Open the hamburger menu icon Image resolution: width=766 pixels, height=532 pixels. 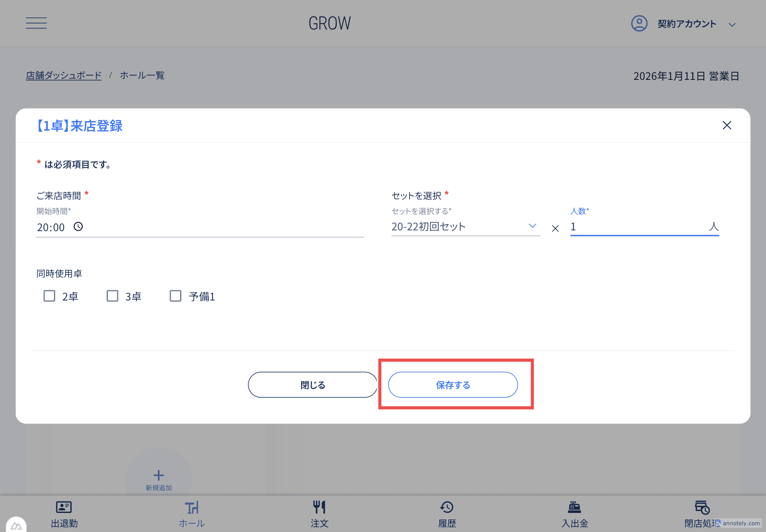36,23
